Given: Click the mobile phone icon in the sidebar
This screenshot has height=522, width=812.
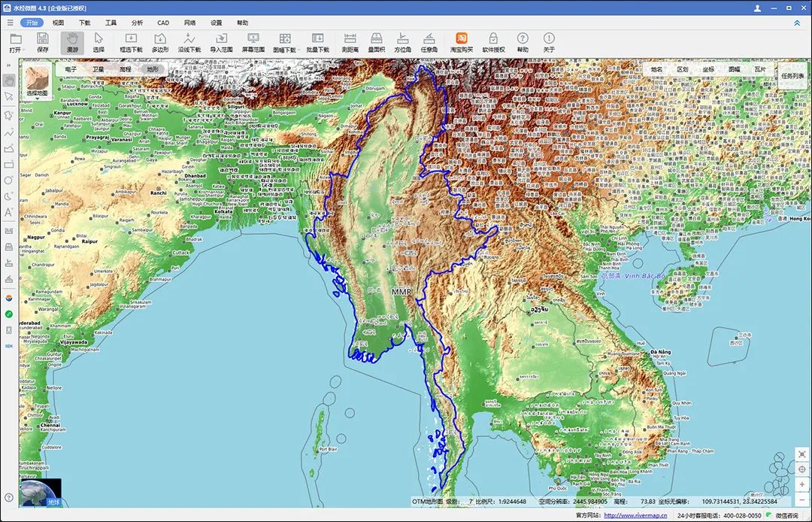Looking at the screenshot, I should tap(9, 330).
